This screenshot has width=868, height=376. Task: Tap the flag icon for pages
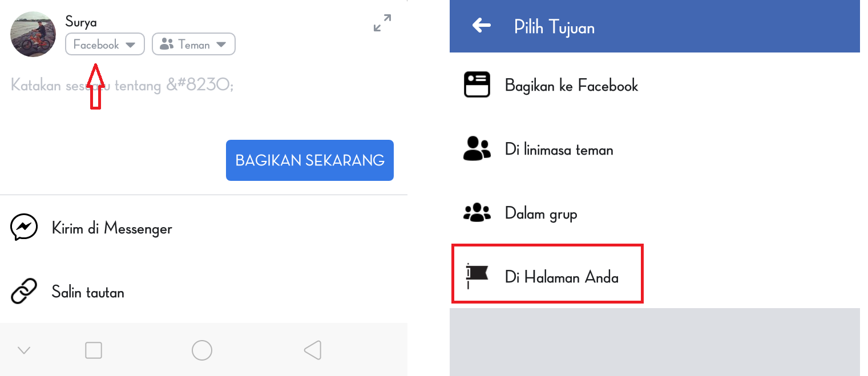477,276
